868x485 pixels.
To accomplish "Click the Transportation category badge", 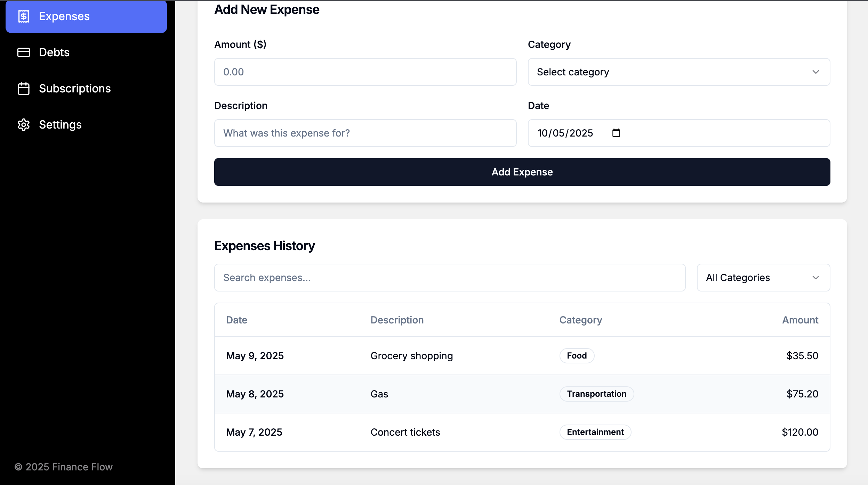I will click(x=596, y=394).
